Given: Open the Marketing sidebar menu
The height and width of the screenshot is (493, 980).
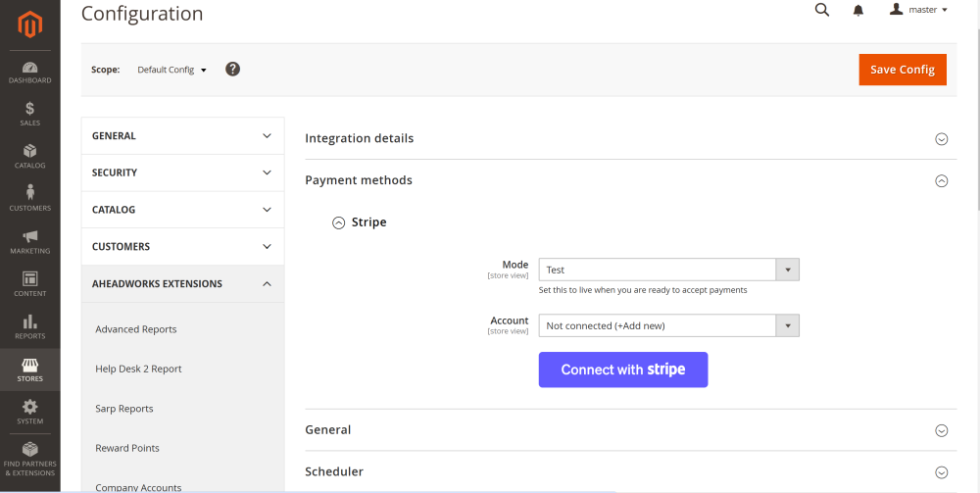Looking at the screenshot, I should [30, 242].
